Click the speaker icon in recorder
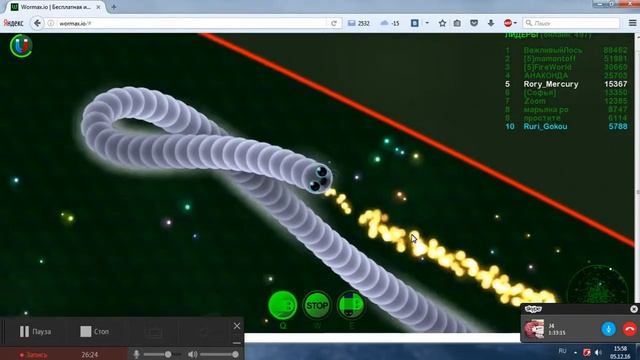640x360 pixels. (192, 354)
